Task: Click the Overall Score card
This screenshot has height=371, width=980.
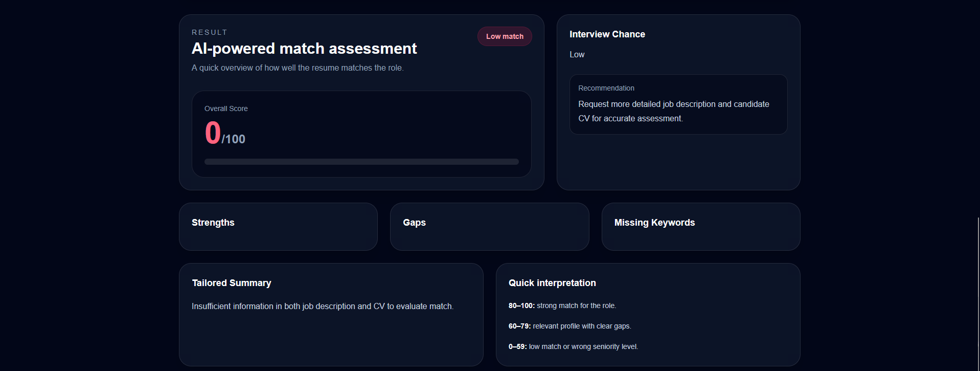Action: click(x=361, y=134)
